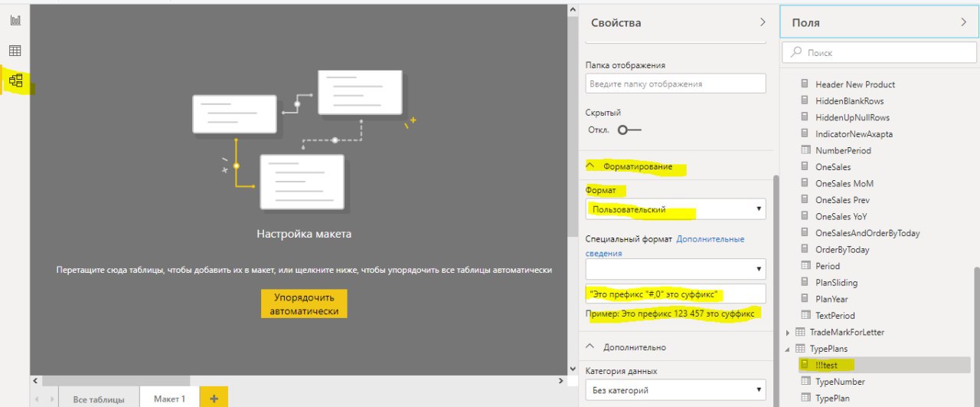This screenshot has height=407, width=980.
Task: Select the OneSales field
Action: point(833,166)
